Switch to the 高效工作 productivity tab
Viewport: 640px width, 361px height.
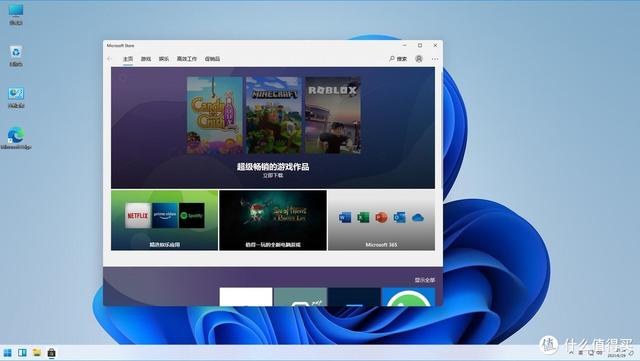[x=187, y=59]
